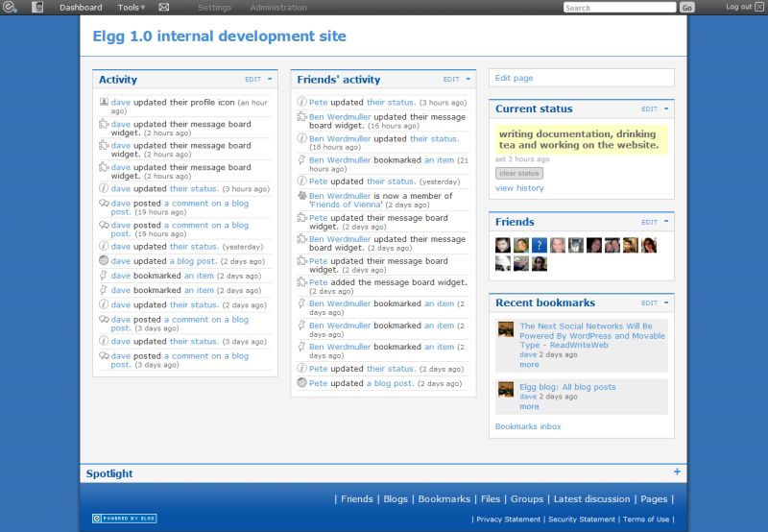
Task: Open first friend avatar in Friends widget
Action: [502, 245]
